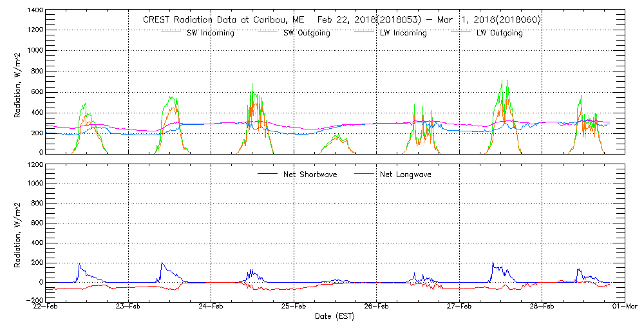Click the "Date (EST)" x-axis title
Viewport: 644px width, 322px height.
pyautogui.click(x=335, y=317)
